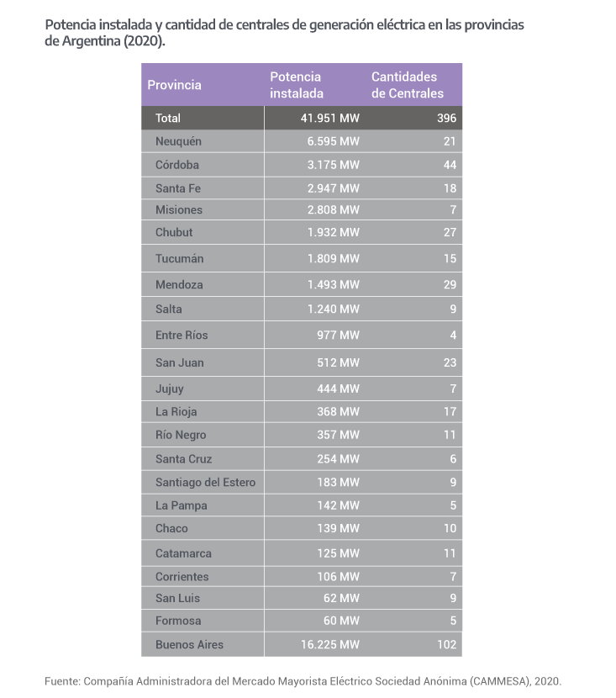Click the "Provincia" column header
The height and width of the screenshot is (698, 616).
[x=174, y=85]
